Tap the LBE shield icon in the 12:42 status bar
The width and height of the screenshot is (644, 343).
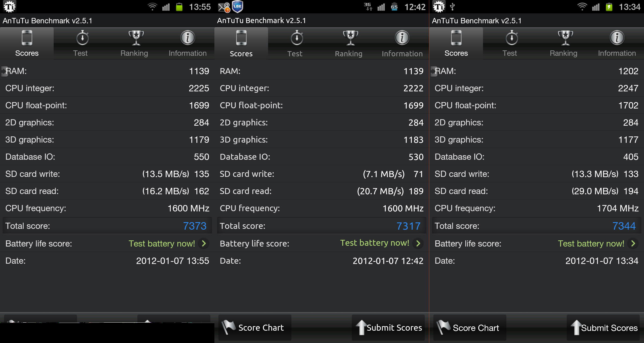237,6
